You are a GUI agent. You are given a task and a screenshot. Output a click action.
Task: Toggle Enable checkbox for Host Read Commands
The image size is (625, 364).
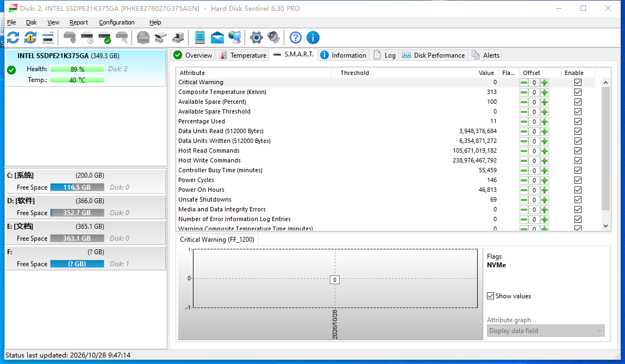pos(578,151)
